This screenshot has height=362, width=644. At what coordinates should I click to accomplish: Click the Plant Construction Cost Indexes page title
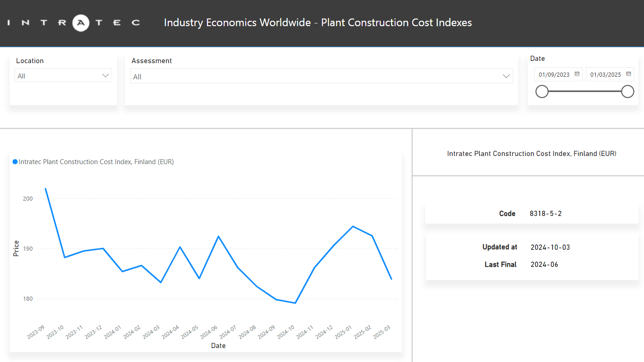click(x=317, y=23)
